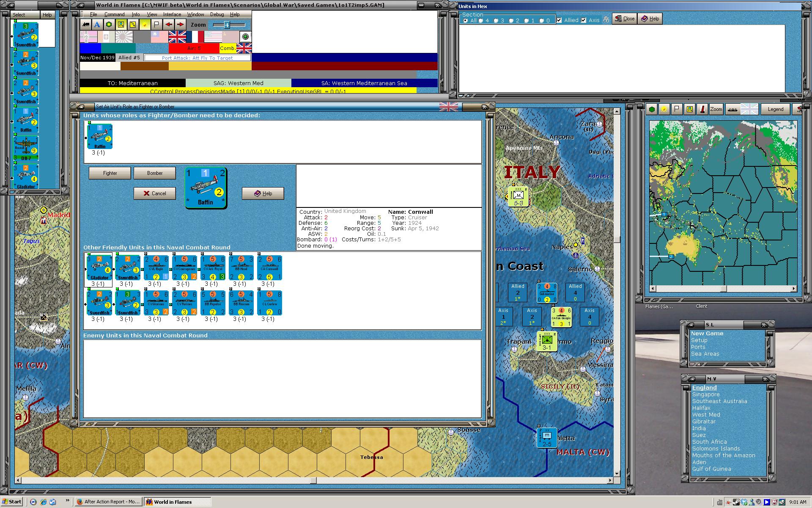This screenshot has width=812, height=508.
Task: Open the Windows Start menu
Action: pos(12,502)
